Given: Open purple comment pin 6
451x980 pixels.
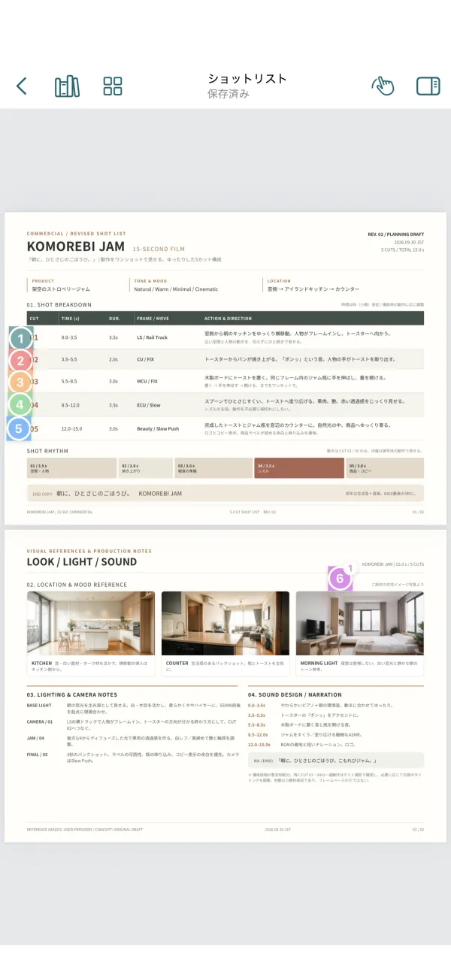Looking at the screenshot, I should click(340, 579).
